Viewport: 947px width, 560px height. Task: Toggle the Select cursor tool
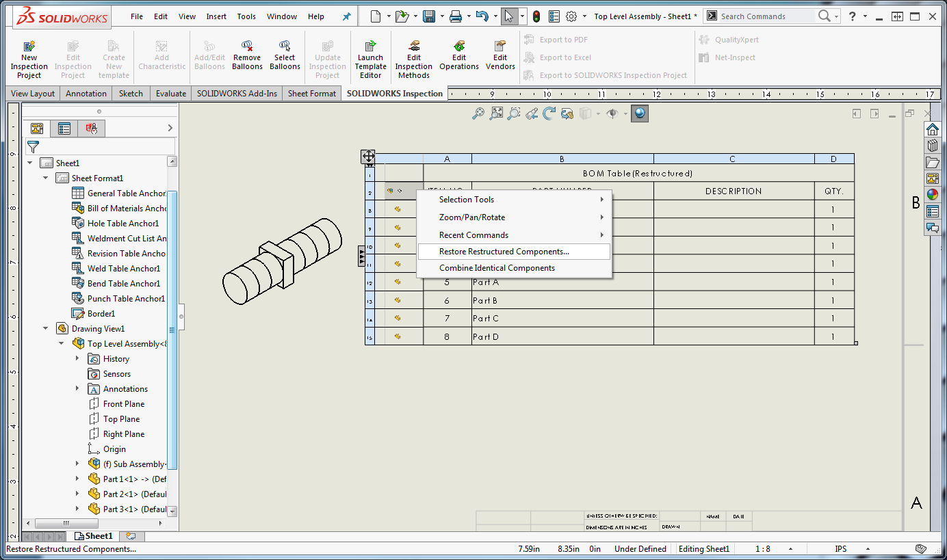[x=509, y=16]
